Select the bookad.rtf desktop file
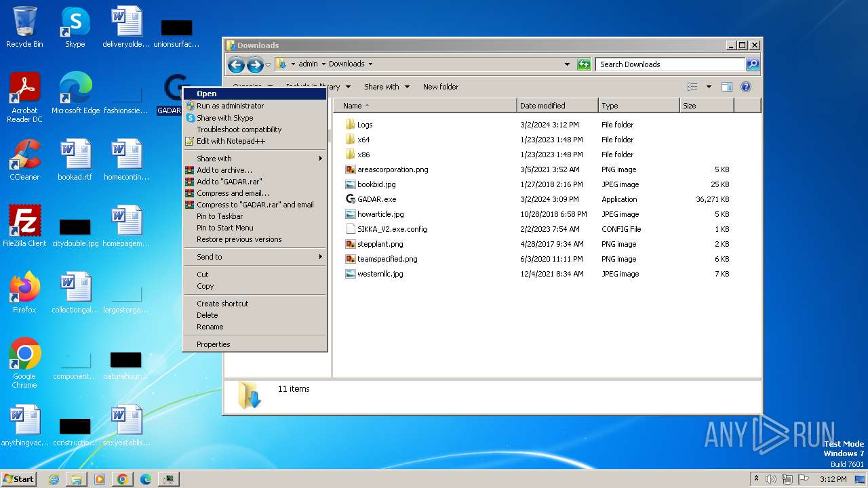Viewport: 868px width, 488px height. (x=75, y=160)
